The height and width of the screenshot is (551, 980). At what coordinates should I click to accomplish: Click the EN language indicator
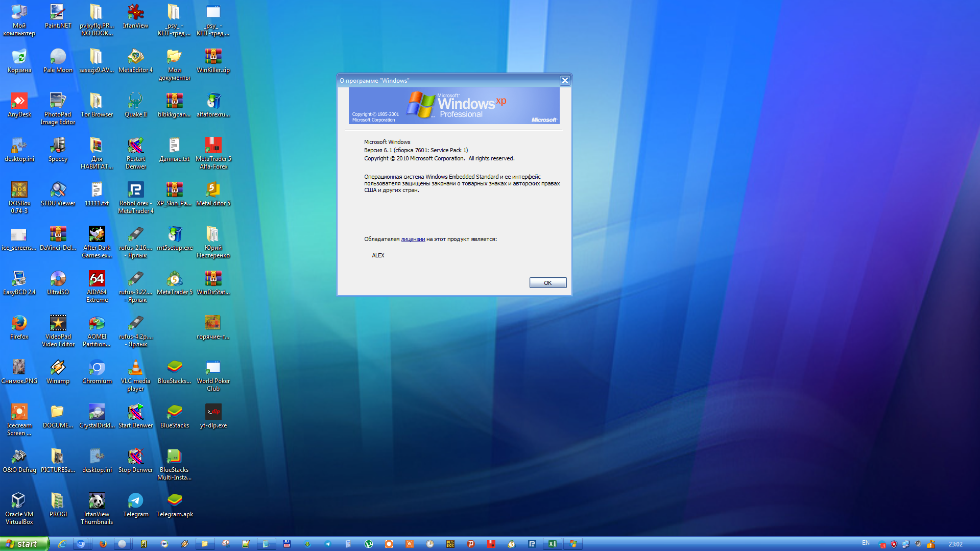pyautogui.click(x=866, y=543)
